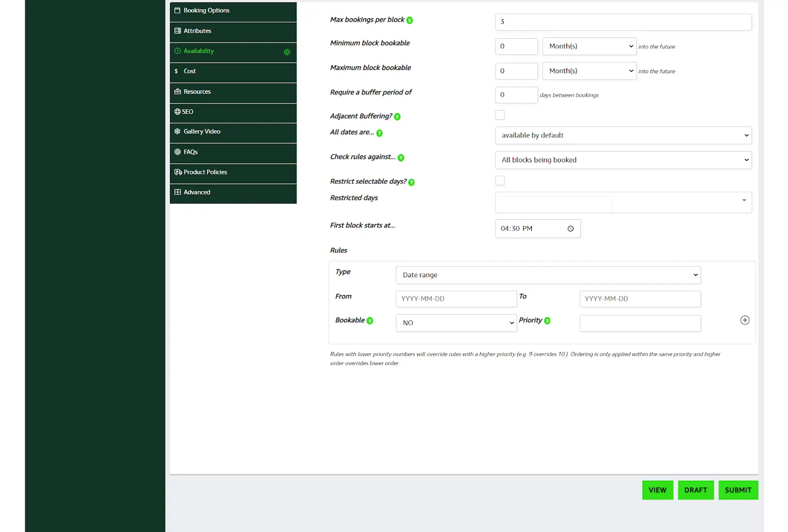Click the Booking Options calendar icon
Screen dimensions: 788x532
coord(177,10)
